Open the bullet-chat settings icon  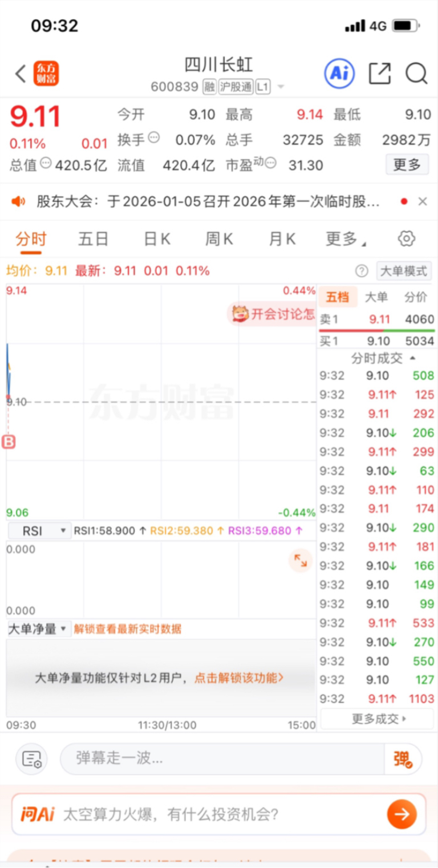coord(31,759)
